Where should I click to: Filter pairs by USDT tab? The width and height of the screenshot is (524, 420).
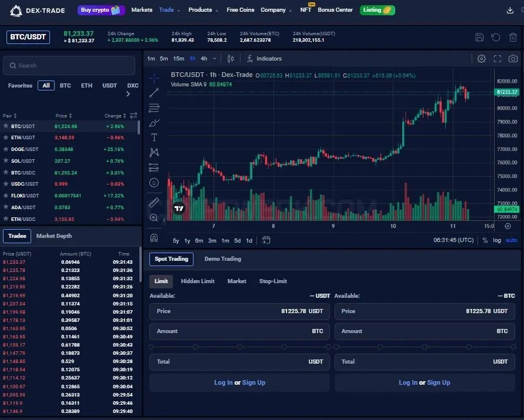click(109, 86)
